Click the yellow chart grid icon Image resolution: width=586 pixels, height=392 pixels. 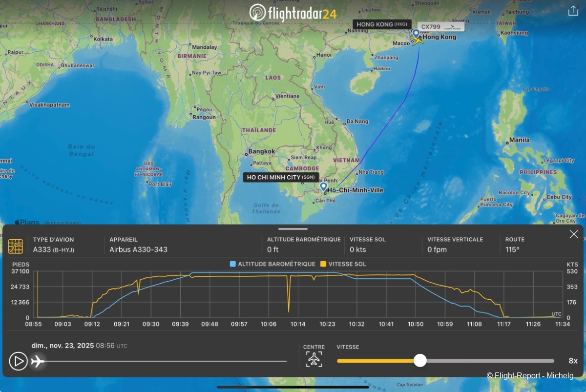pos(16,246)
